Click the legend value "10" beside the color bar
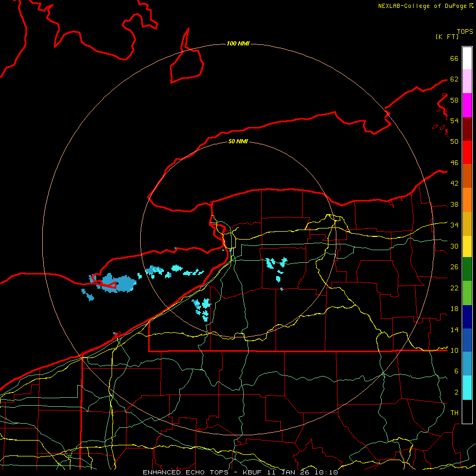Screen dimensions: 476x476 [x=454, y=351]
